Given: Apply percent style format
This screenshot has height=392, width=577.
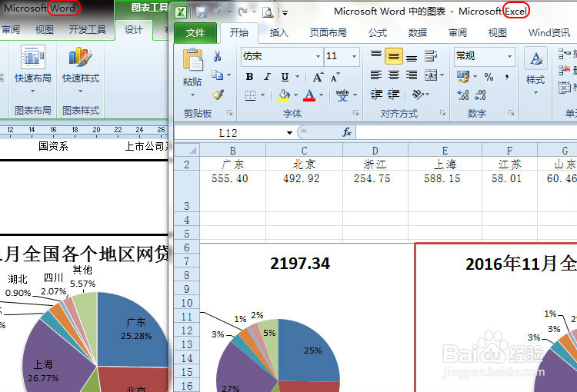Looking at the screenshot, I should coord(489,77).
